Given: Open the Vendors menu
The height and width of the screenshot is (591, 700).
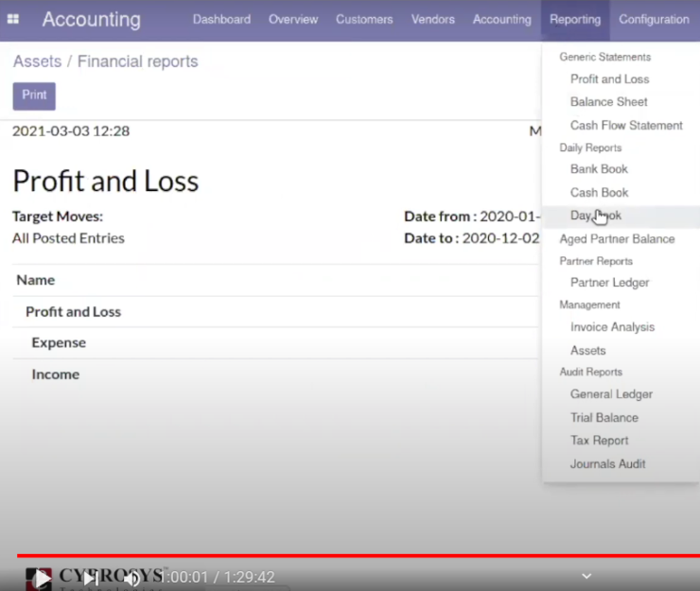Looking at the screenshot, I should click(x=433, y=19).
